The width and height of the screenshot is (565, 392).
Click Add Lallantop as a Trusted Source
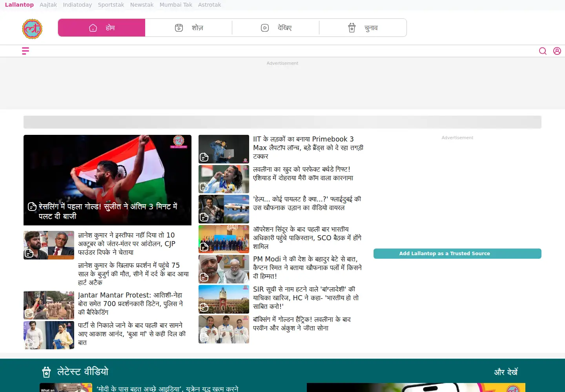[457, 254]
